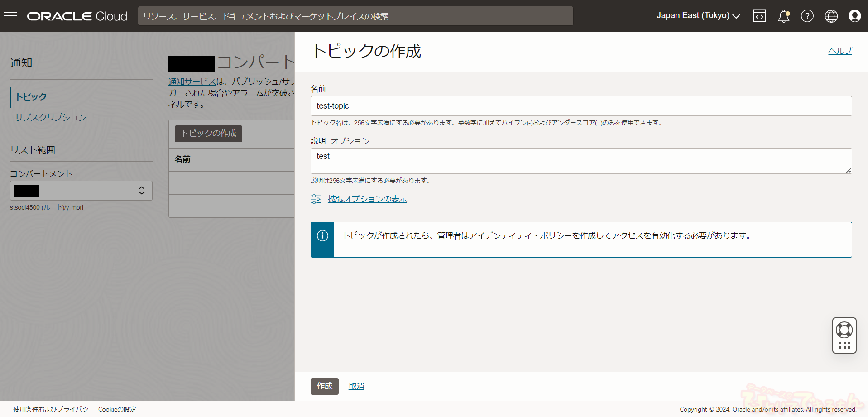Open the ヘルプ help link
Image resolution: width=868 pixels, height=417 pixels.
click(840, 51)
